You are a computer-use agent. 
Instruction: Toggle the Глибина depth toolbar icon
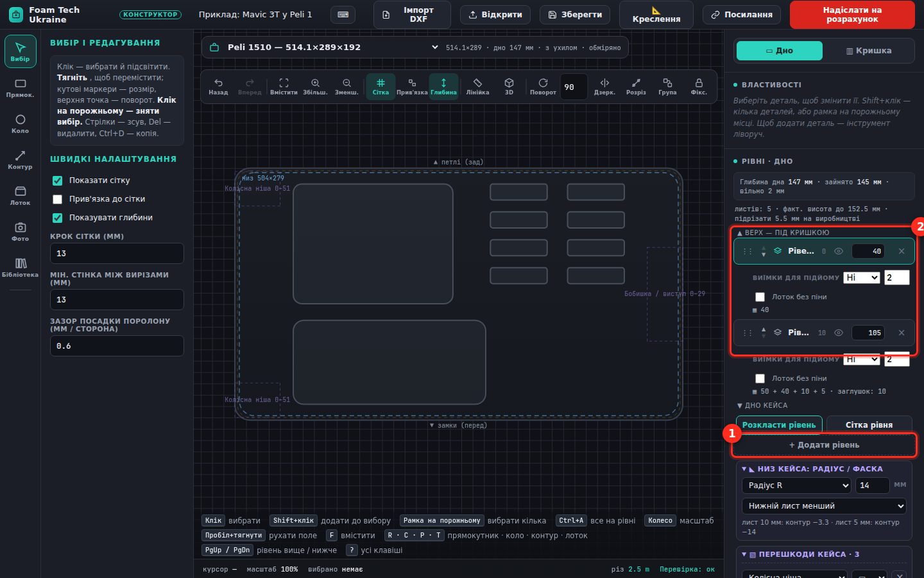443,87
